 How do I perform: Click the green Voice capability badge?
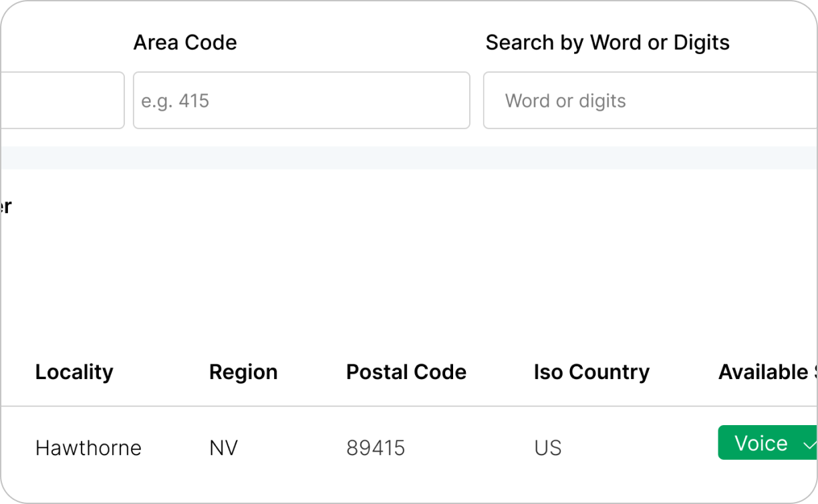tap(761, 443)
